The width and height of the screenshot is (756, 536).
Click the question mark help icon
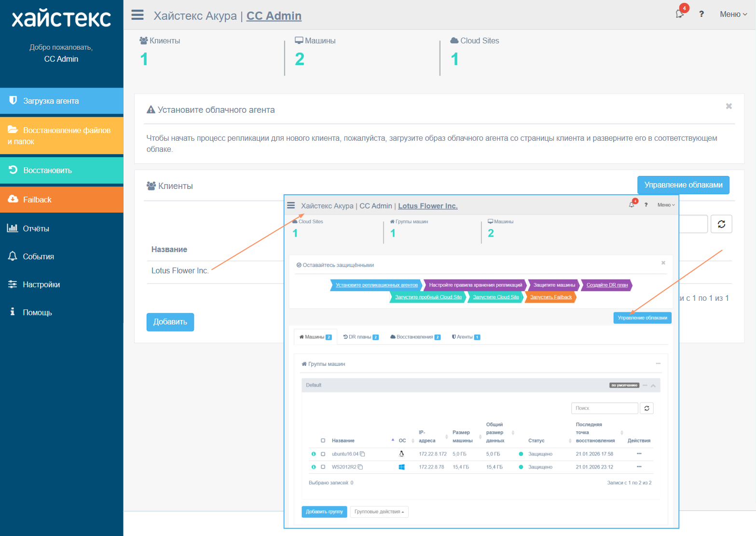click(x=701, y=14)
